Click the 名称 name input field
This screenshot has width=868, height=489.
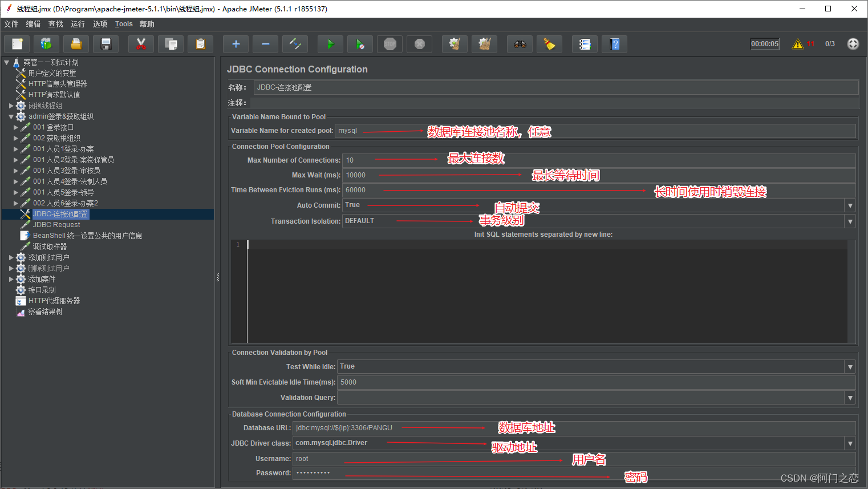(556, 87)
